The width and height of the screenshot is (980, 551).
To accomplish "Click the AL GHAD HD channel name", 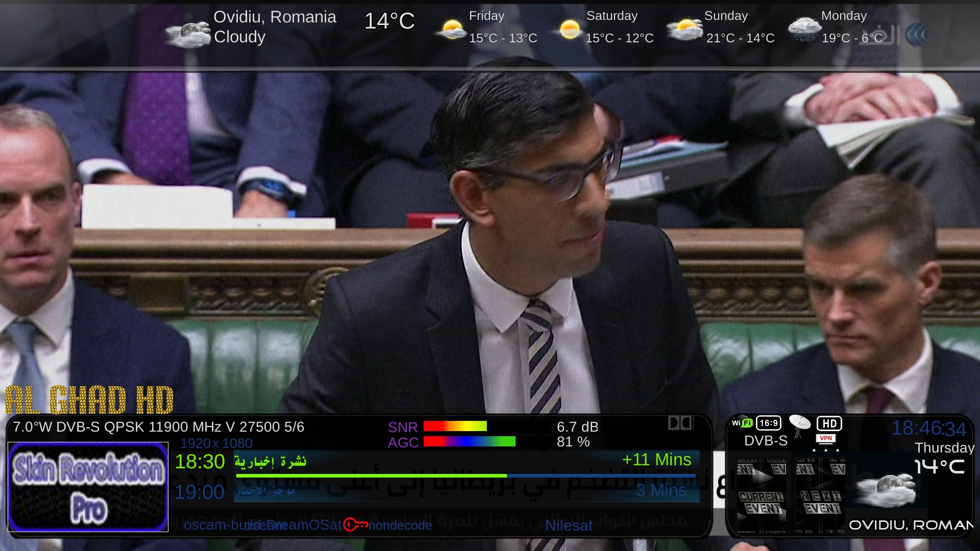I will (x=90, y=400).
